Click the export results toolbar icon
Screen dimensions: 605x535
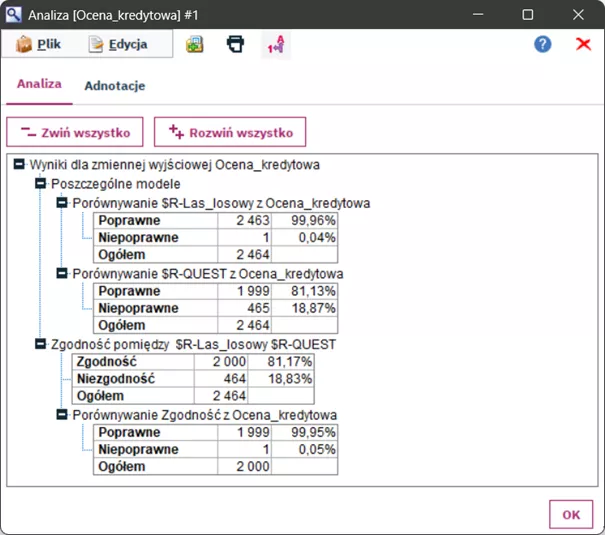[x=194, y=44]
